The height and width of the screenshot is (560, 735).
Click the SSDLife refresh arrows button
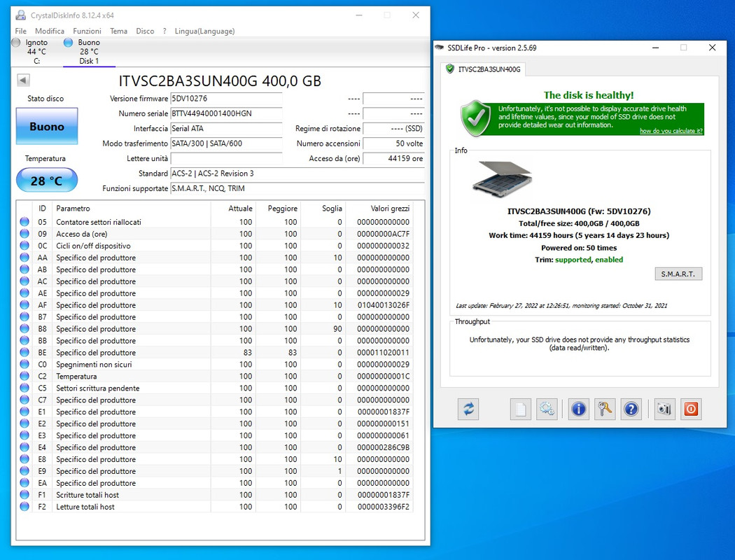[468, 409]
